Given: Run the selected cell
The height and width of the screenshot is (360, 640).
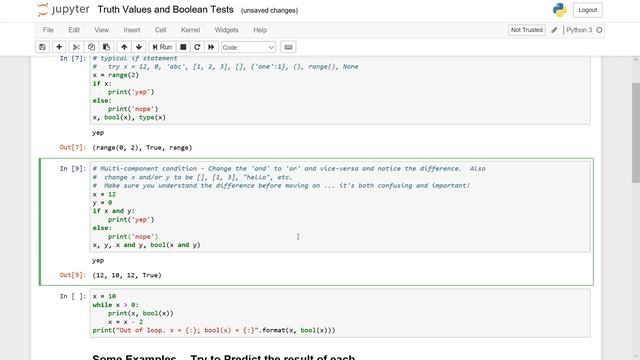Looking at the screenshot, I should coord(162,47).
